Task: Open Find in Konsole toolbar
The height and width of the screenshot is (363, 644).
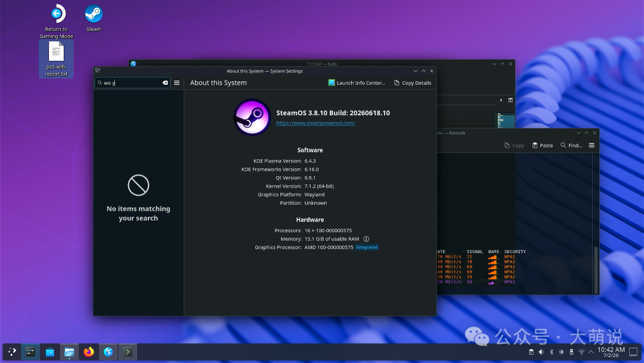Action: (x=571, y=146)
